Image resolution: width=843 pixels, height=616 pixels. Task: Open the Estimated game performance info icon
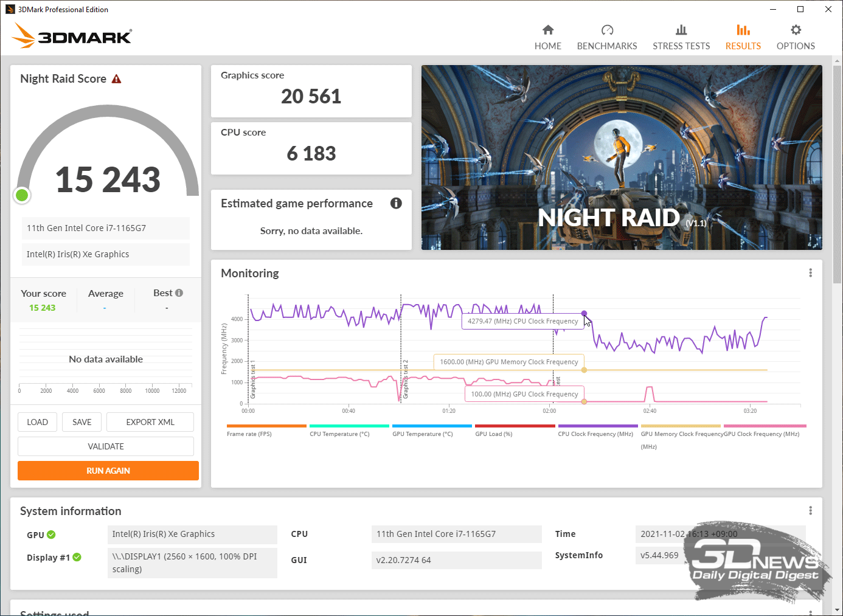[396, 203]
